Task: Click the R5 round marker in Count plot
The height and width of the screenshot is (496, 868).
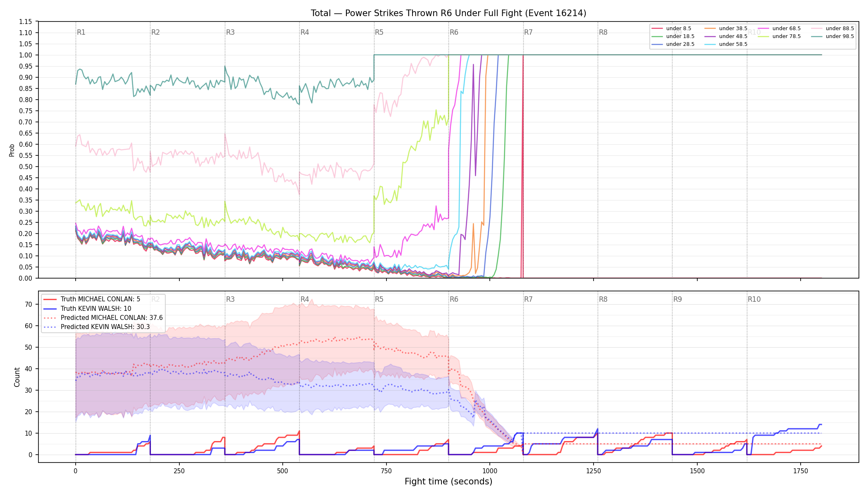Action: (x=379, y=299)
